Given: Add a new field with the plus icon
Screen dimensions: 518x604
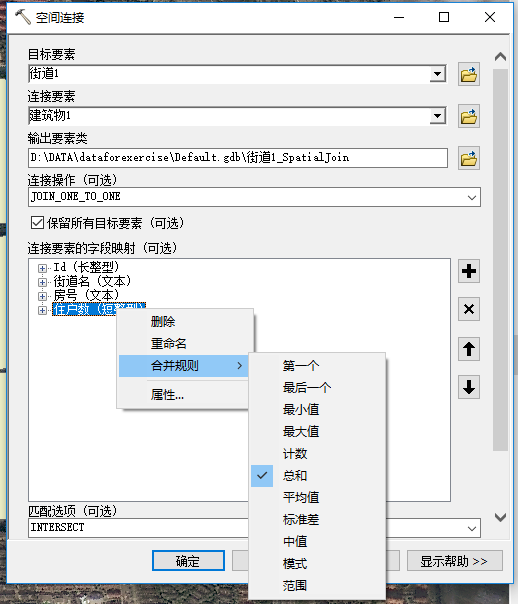Looking at the screenshot, I should pos(469,271).
